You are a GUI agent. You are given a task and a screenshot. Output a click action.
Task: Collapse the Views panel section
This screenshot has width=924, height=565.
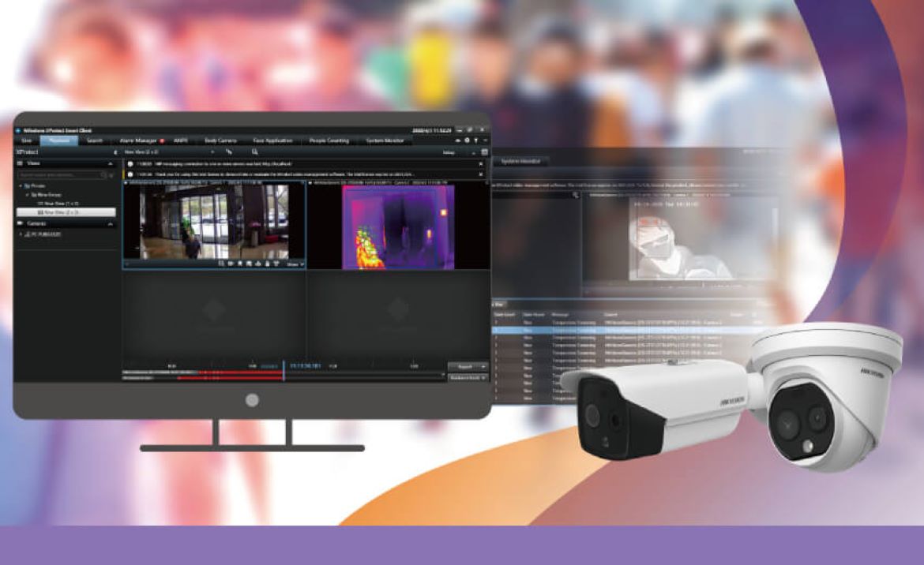click(110, 163)
